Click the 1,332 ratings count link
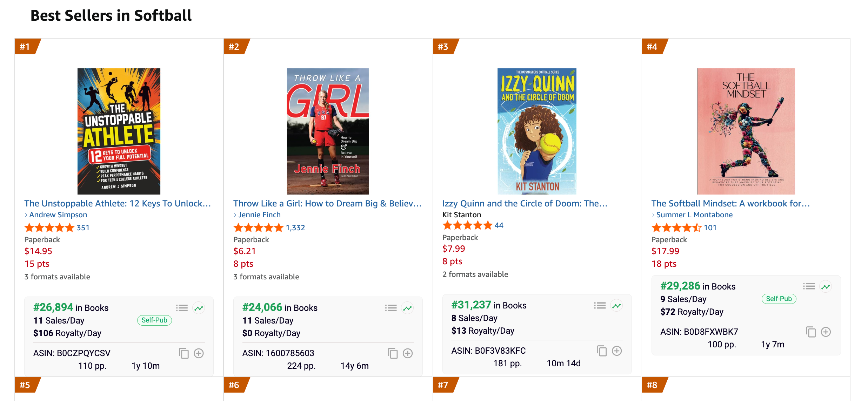The width and height of the screenshot is (868, 401). [295, 228]
